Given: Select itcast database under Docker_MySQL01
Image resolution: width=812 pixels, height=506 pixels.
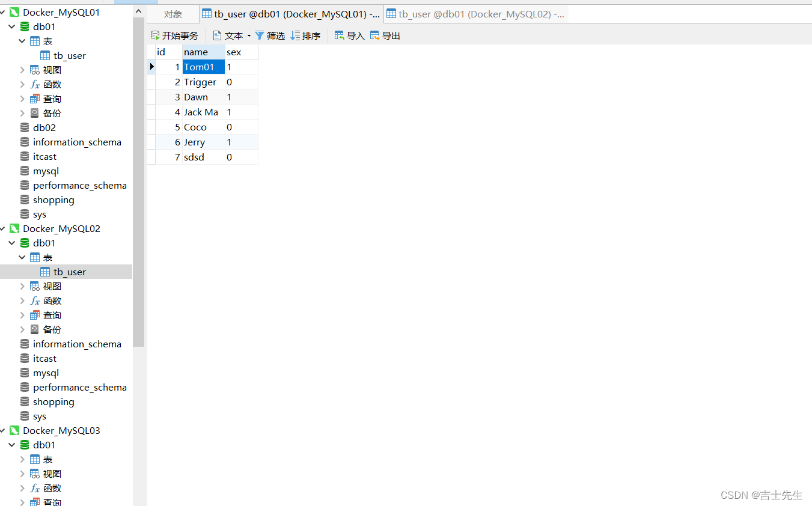Looking at the screenshot, I should (44, 156).
